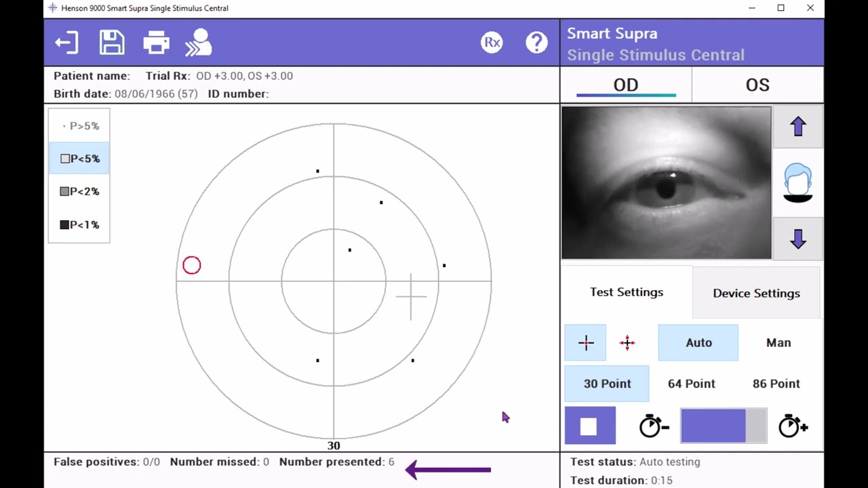Maximize the Henson 9000 window

[781, 8]
